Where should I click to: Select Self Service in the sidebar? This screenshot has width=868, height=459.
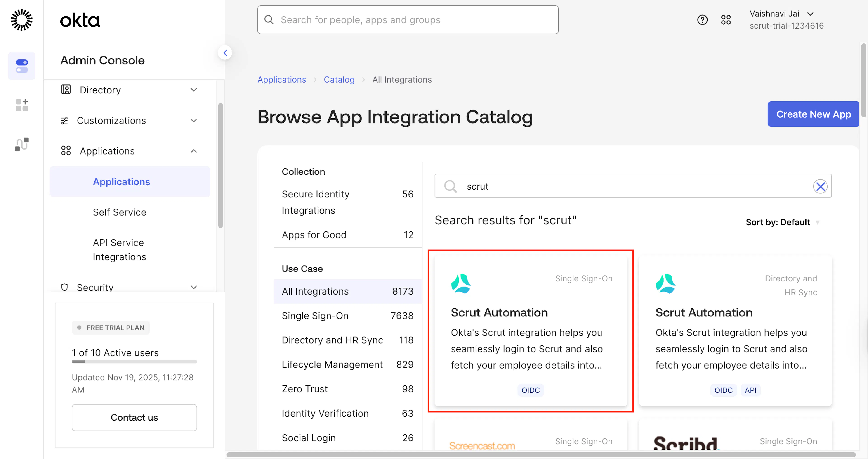click(120, 212)
